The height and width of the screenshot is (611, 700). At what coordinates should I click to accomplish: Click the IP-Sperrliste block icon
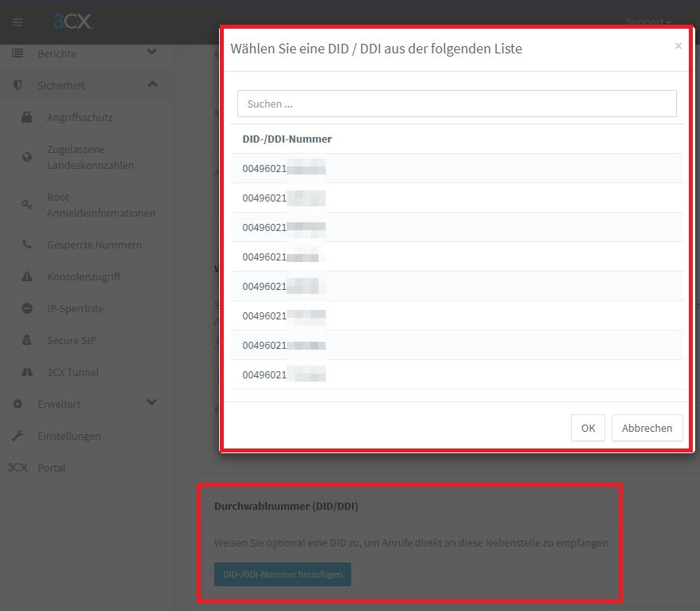[x=27, y=309]
